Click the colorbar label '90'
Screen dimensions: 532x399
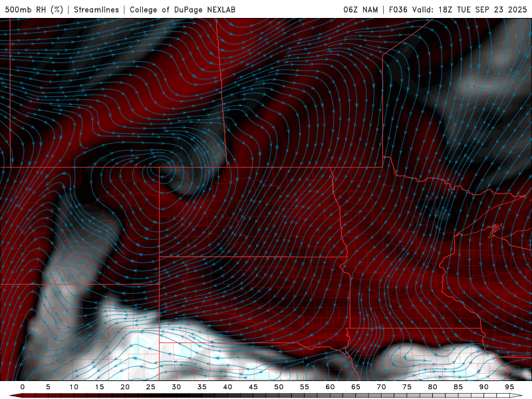[x=483, y=387]
